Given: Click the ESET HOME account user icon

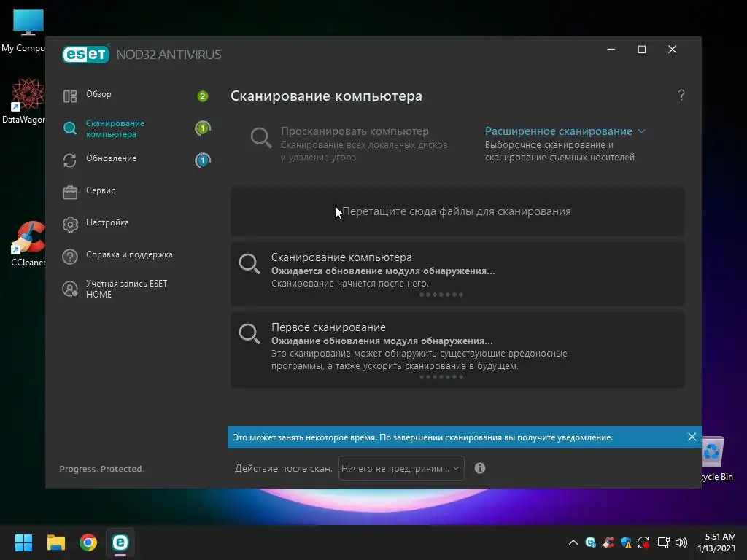Looking at the screenshot, I should [x=70, y=289].
